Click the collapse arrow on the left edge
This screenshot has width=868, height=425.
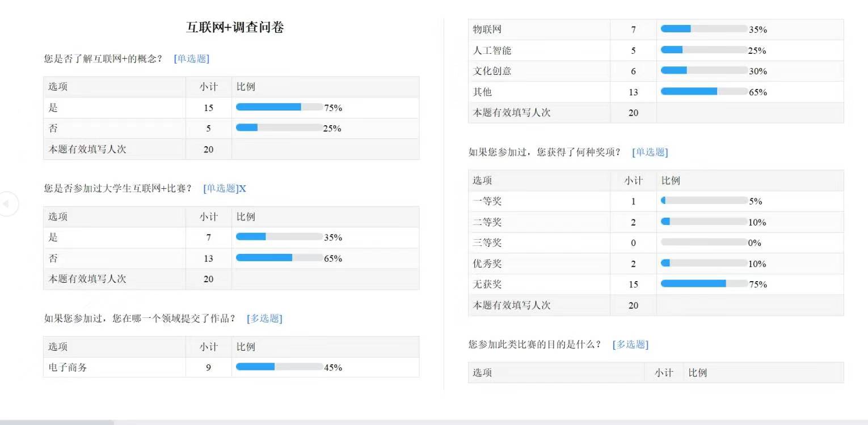pos(7,204)
